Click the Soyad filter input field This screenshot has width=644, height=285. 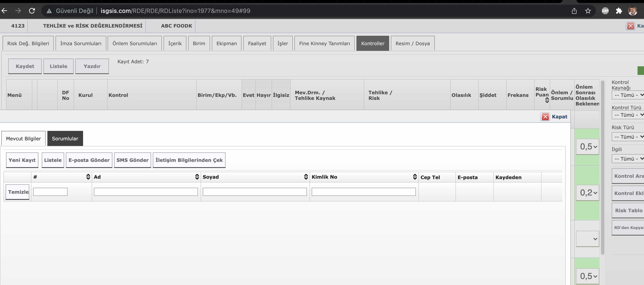point(254,192)
